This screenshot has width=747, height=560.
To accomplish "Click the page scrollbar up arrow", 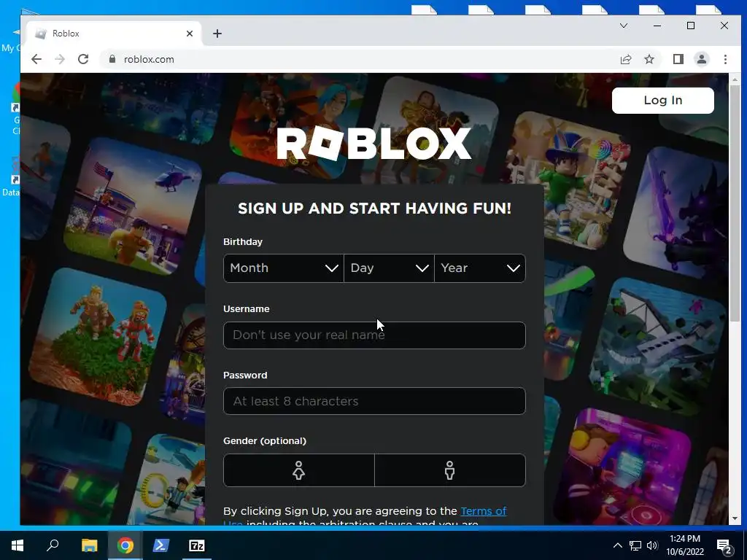I will (735, 79).
